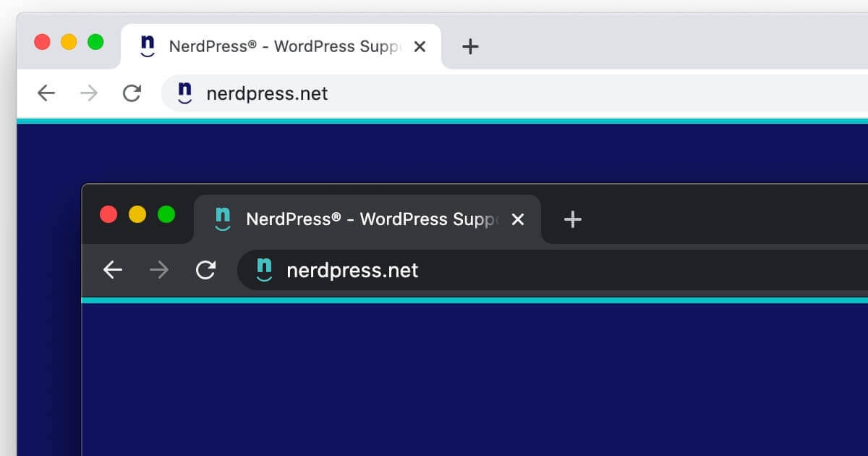This screenshot has width=868, height=456.
Task: Click the back arrow in dark browser window
Action: (x=113, y=270)
